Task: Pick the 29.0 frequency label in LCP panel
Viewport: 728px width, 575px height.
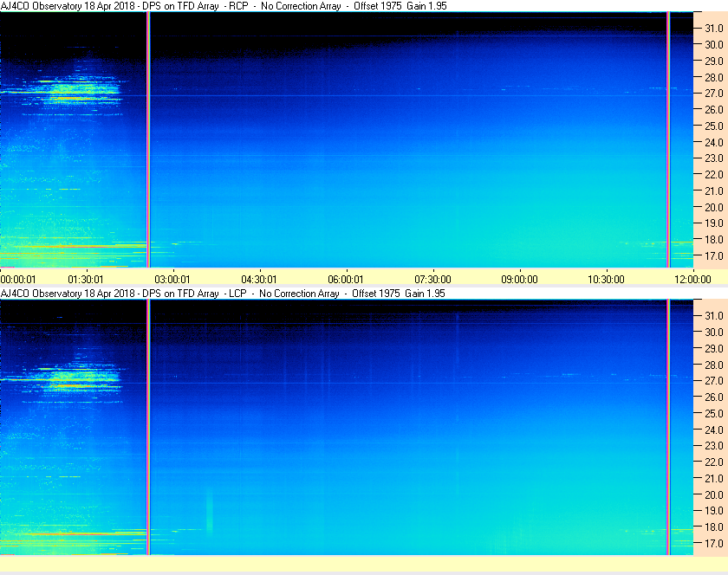Action: [714, 348]
